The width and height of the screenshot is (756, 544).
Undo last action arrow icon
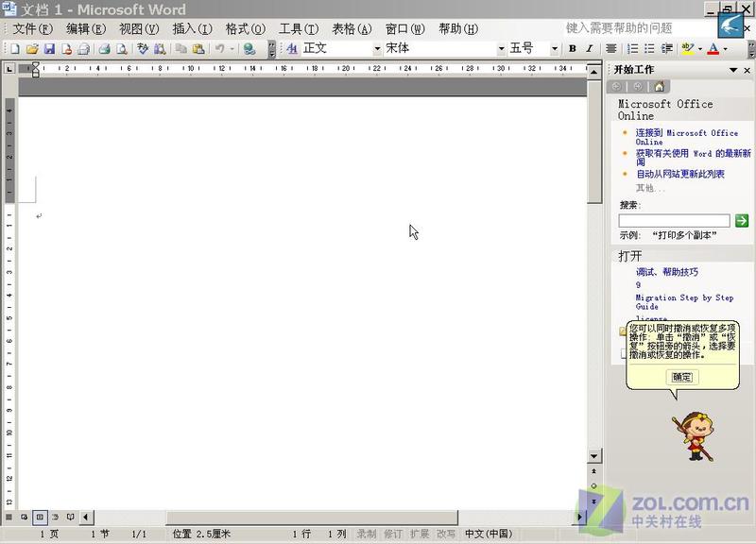(220, 49)
